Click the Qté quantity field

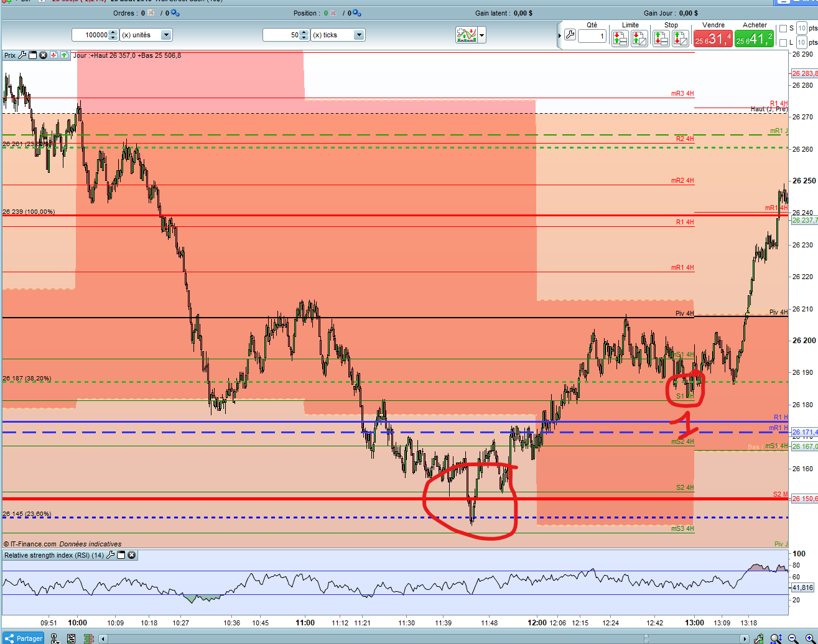(x=592, y=36)
